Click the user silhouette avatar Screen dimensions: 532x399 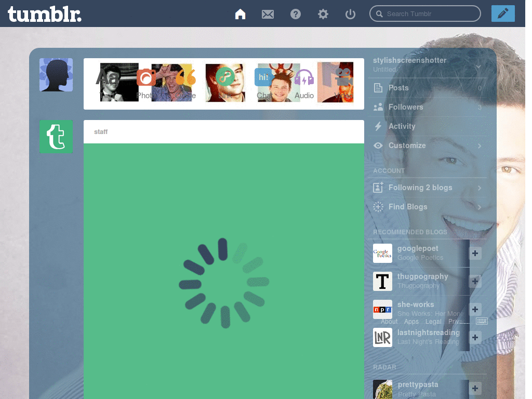point(56,75)
